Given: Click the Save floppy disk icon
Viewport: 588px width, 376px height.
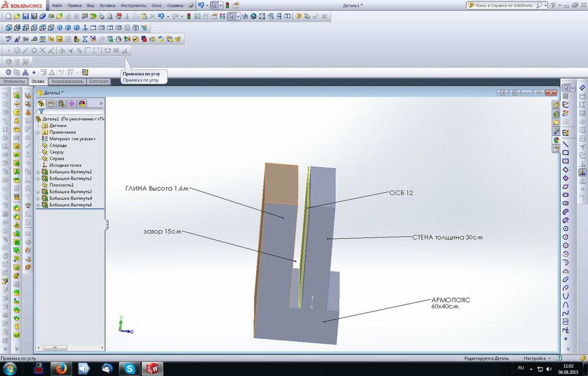Looking at the screenshot, I should (25, 16).
